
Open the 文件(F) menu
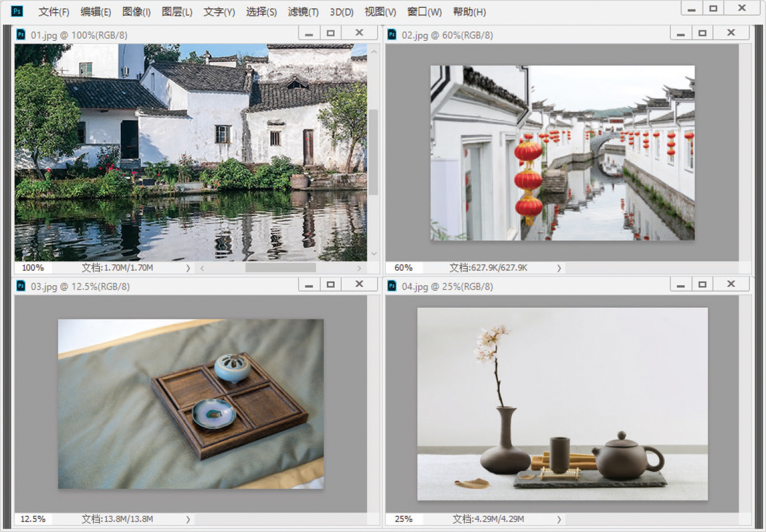(x=54, y=12)
